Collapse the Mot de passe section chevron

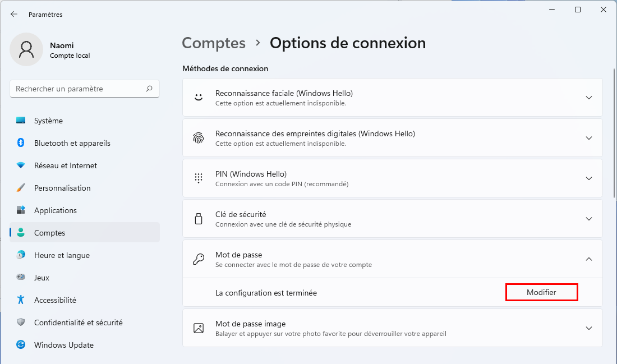pos(589,259)
